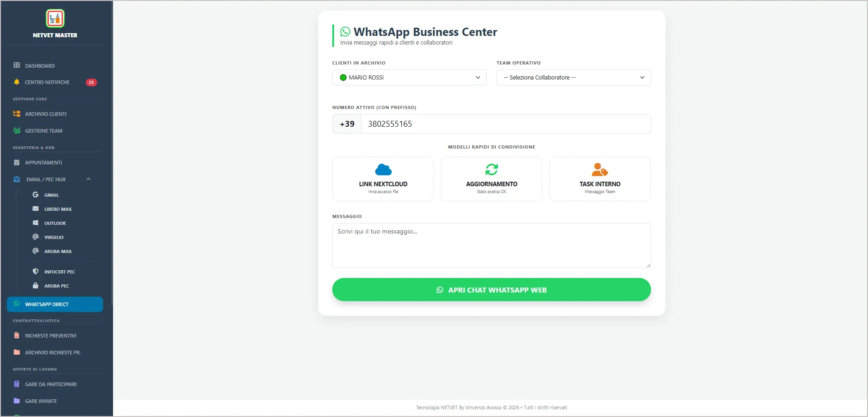Click the Richieste Preventivi document icon
Image resolution: width=868 pixels, height=417 pixels.
point(17,336)
